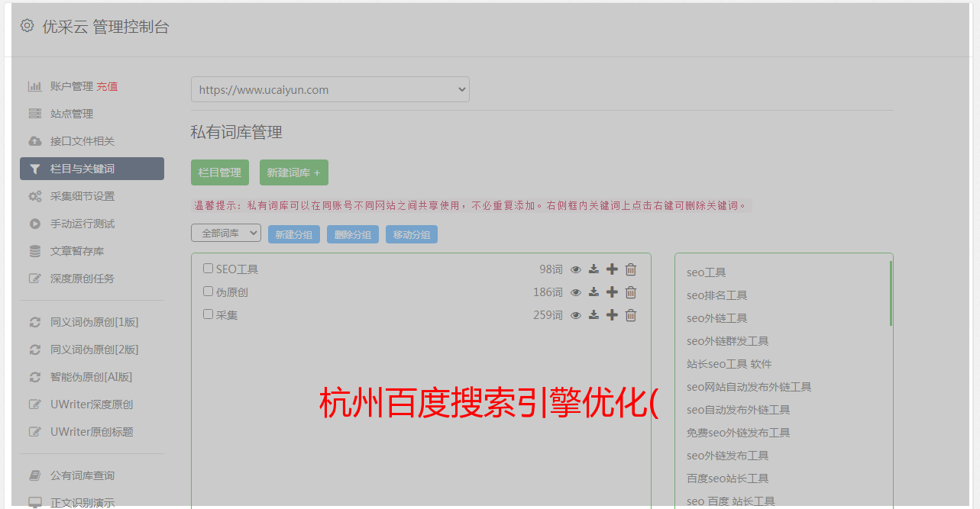Select keyword 免费seo外链发布工具
Viewport: 980px width, 509px height.
coord(738,433)
